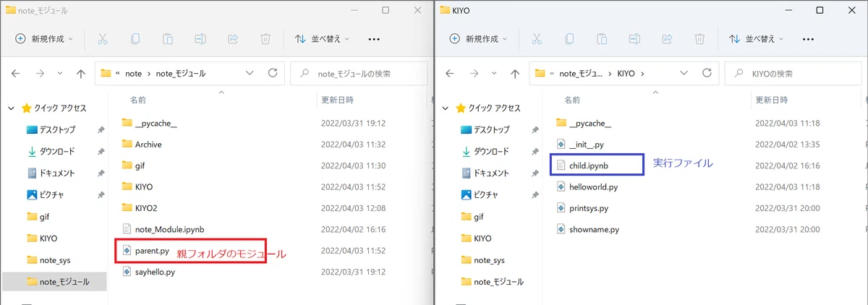Click the copy icon in KIYO window

(x=569, y=39)
